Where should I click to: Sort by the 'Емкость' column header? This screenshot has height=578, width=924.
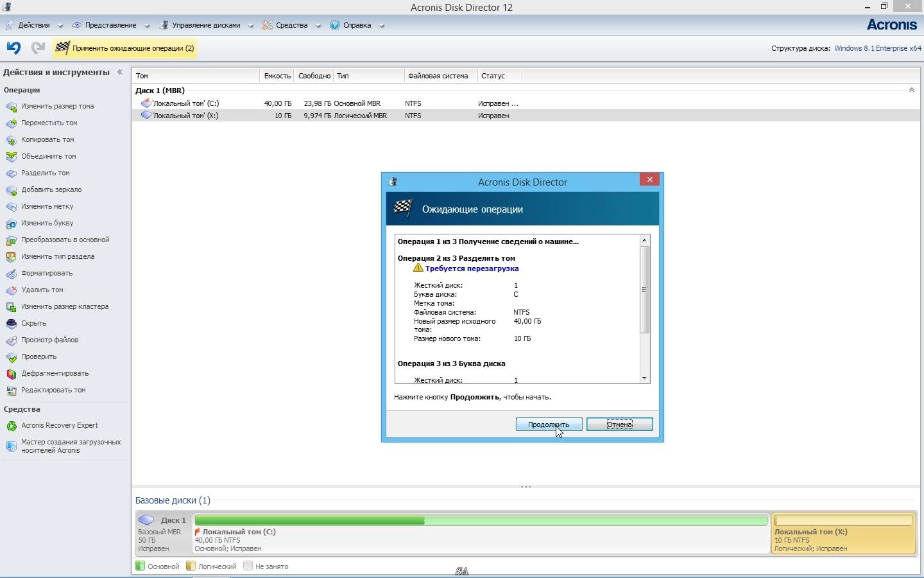[x=277, y=76]
